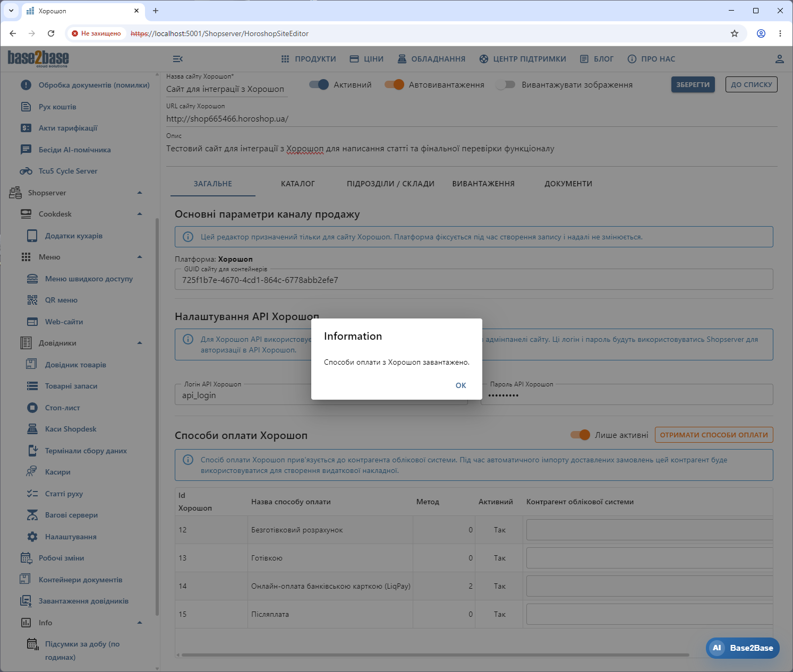This screenshot has width=793, height=672.
Task: Click the Касири people icon
Action: (x=32, y=472)
